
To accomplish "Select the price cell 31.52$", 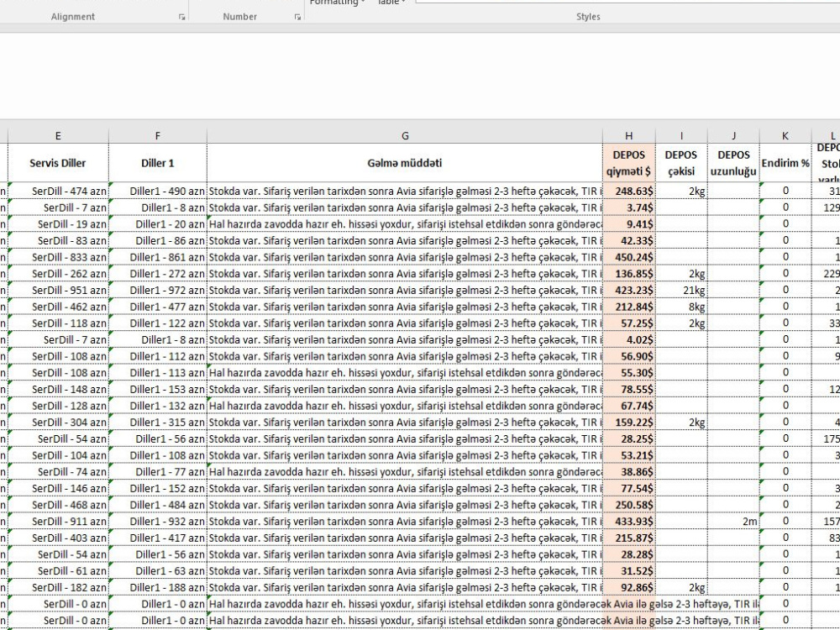I will pyautogui.click(x=629, y=570).
